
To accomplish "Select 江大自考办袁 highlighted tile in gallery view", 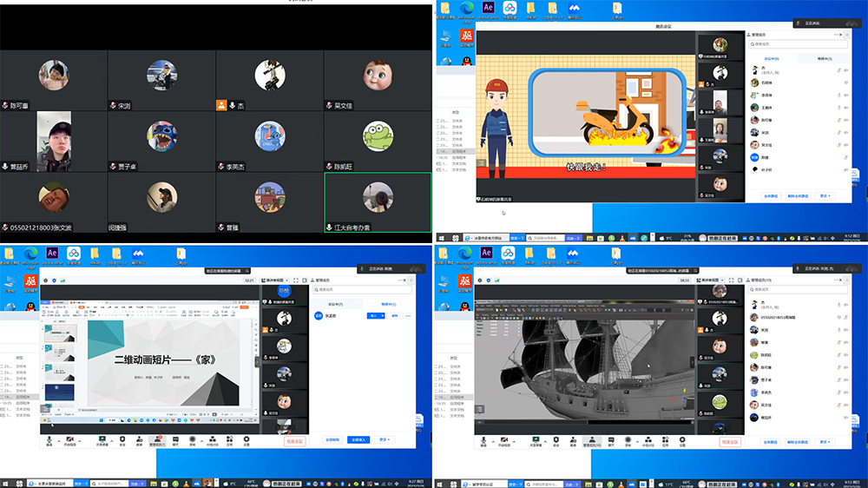I will pos(378,202).
